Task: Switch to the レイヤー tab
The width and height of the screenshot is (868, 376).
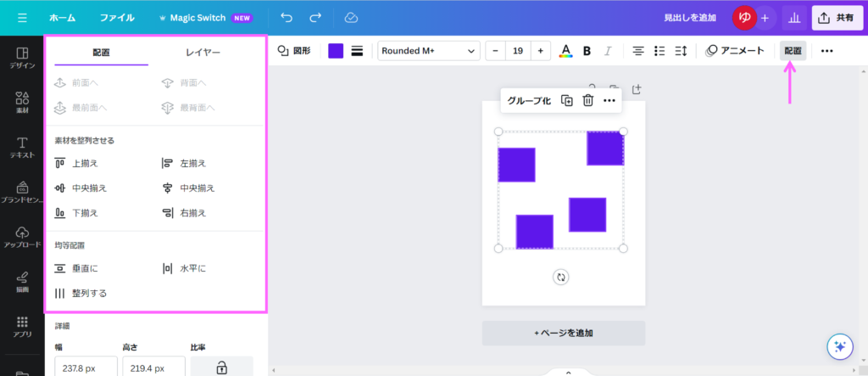Action: pyautogui.click(x=203, y=53)
